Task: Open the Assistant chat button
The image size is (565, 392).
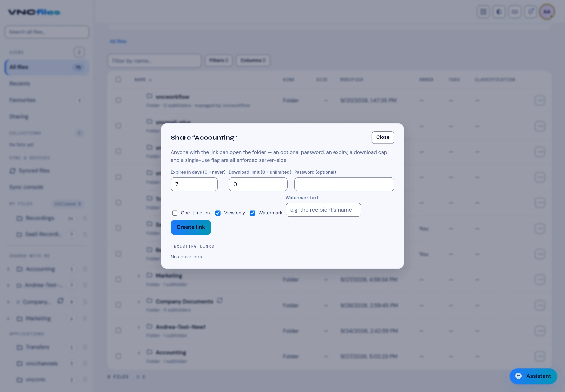Action: (533, 376)
